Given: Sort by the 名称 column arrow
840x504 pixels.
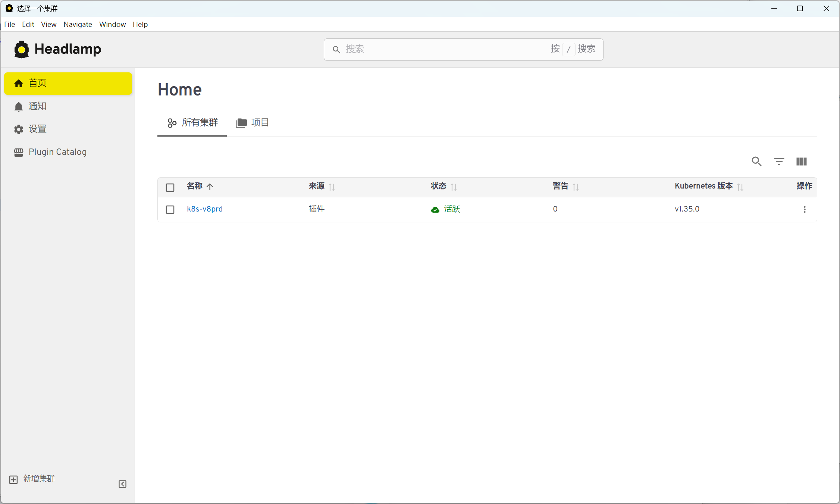Looking at the screenshot, I should pyautogui.click(x=210, y=187).
